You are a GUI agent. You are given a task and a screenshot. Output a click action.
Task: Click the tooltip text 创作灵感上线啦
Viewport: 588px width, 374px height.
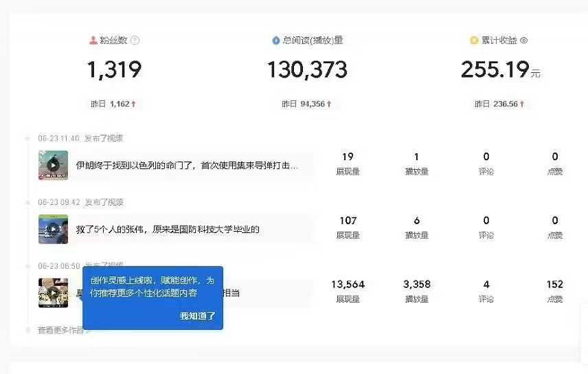coord(123,280)
